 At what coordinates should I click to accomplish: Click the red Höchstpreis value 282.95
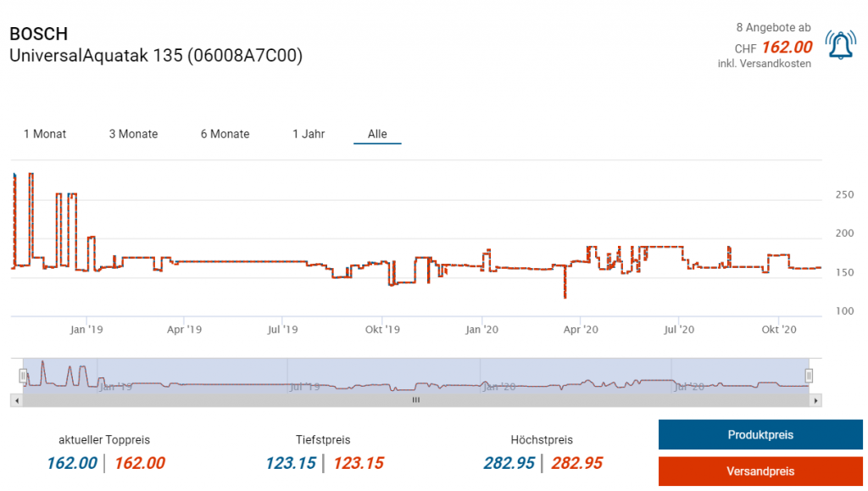576,463
